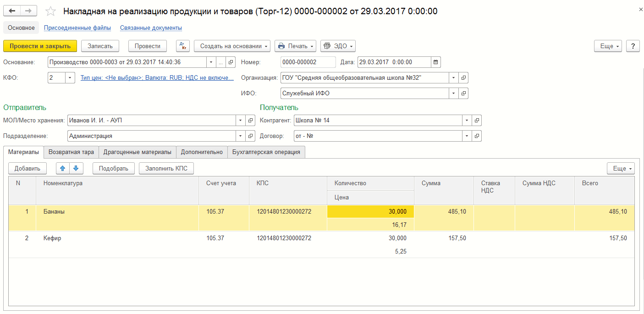This screenshot has width=644, height=314.
Task: Click the Бананы price cell 16,17
Action: pyautogui.click(x=370, y=225)
